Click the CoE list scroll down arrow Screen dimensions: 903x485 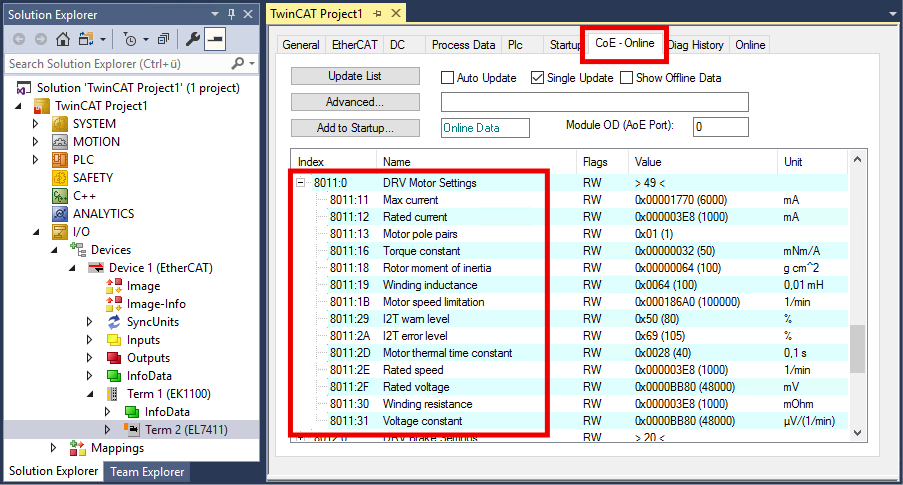tap(857, 433)
